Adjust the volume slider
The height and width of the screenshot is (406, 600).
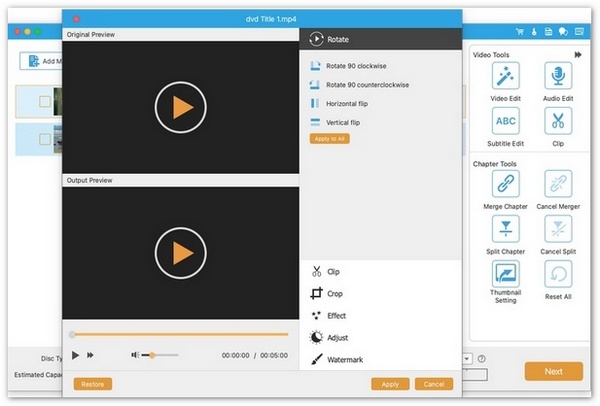tap(160, 355)
